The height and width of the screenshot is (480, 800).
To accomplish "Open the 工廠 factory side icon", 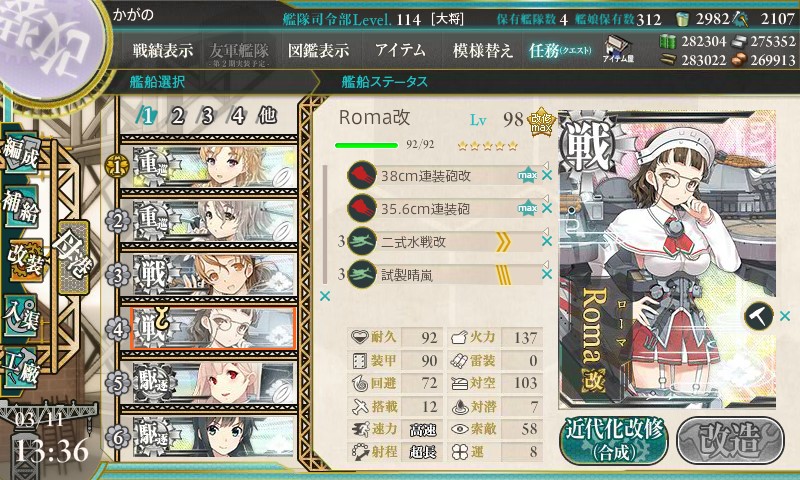I will [x=21, y=368].
